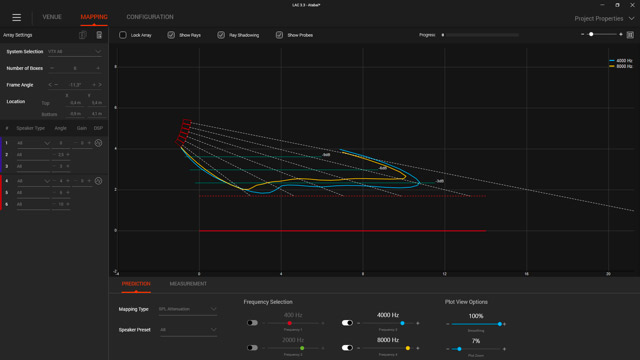
Task: Uncheck the Show Rays checkbox
Action: tap(171, 35)
